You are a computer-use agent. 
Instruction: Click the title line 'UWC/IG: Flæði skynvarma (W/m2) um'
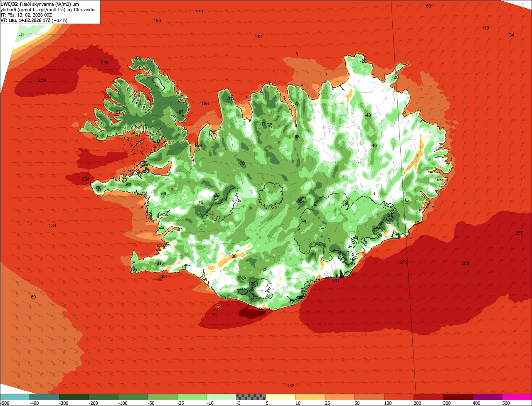(x=40, y=4)
